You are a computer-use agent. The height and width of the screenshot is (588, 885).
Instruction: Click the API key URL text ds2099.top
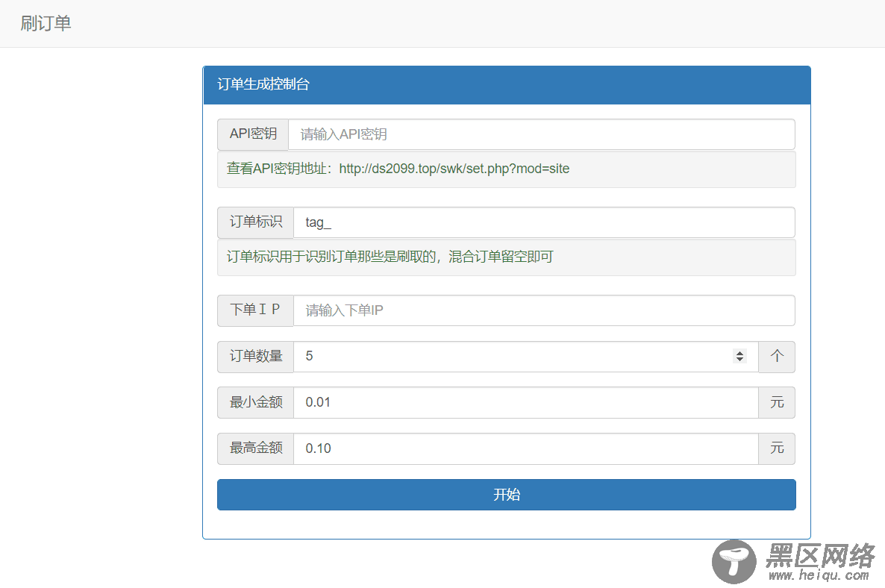click(x=454, y=169)
